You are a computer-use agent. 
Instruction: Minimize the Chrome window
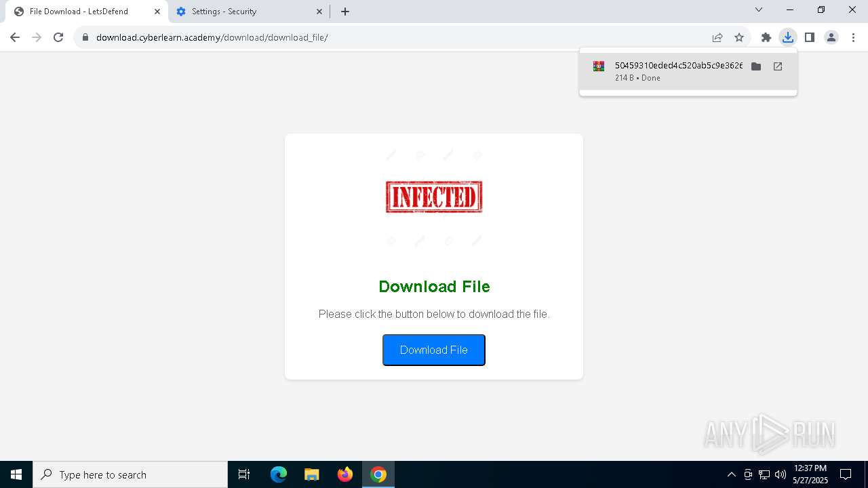[790, 10]
